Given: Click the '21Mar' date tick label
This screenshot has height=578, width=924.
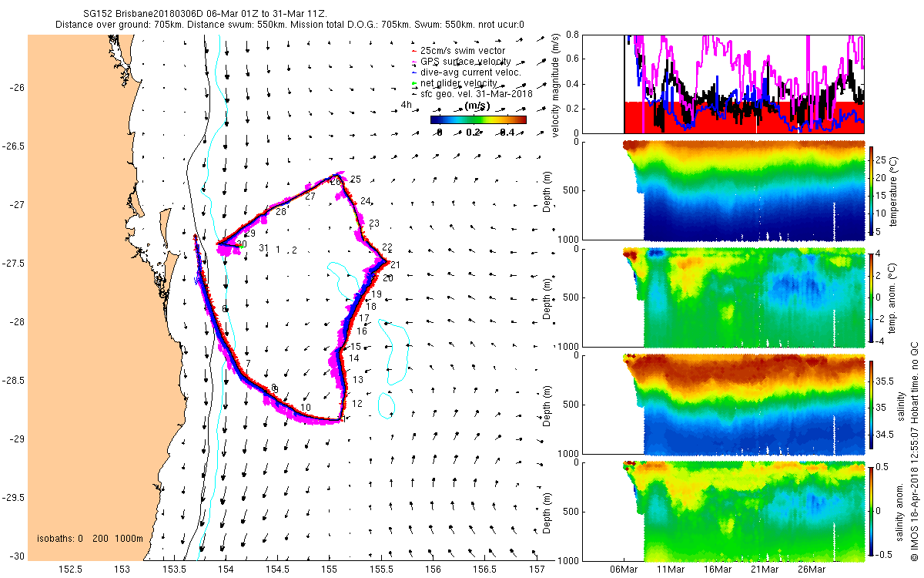Looking at the screenshot, I should pyautogui.click(x=765, y=570).
